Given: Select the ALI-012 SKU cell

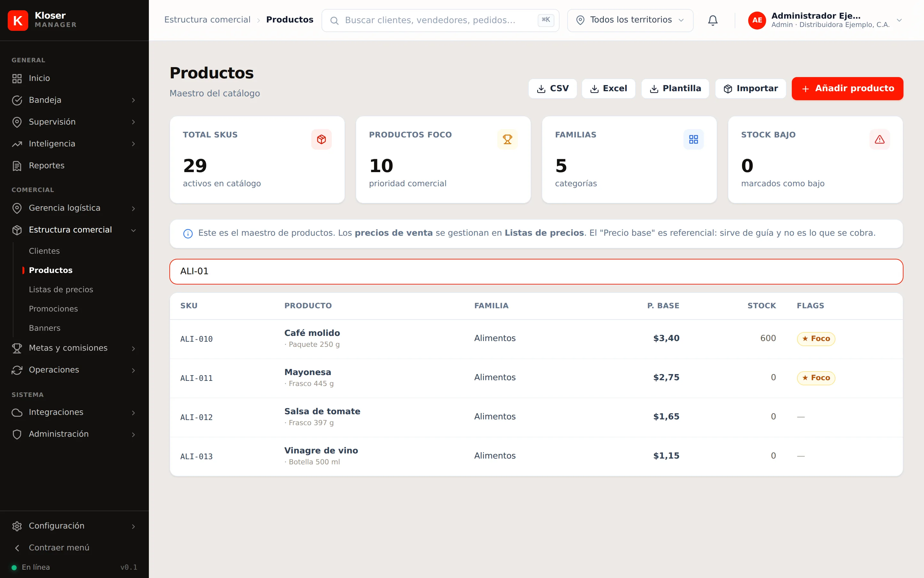Looking at the screenshot, I should point(196,417).
